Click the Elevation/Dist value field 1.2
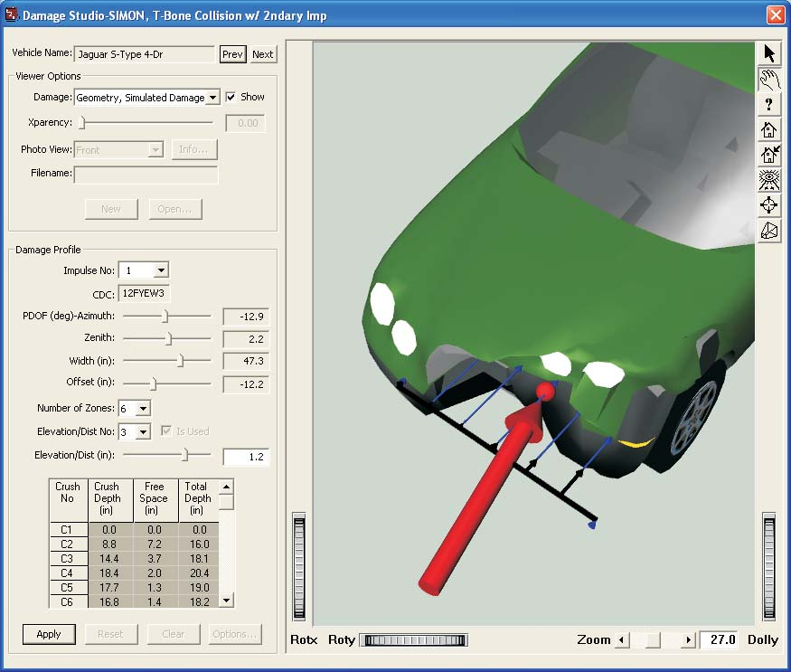The height and width of the screenshot is (672, 791). (246, 457)
